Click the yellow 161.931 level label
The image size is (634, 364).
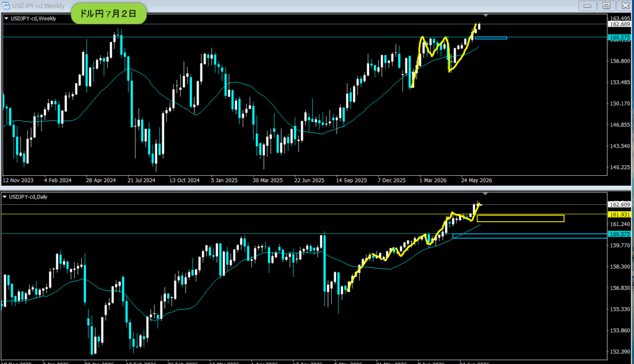coord(619,214)
